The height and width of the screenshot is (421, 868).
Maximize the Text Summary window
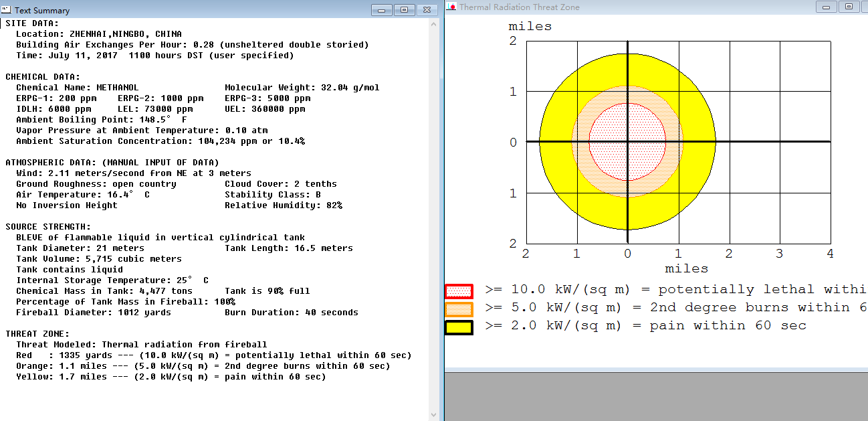coord(405,10)
